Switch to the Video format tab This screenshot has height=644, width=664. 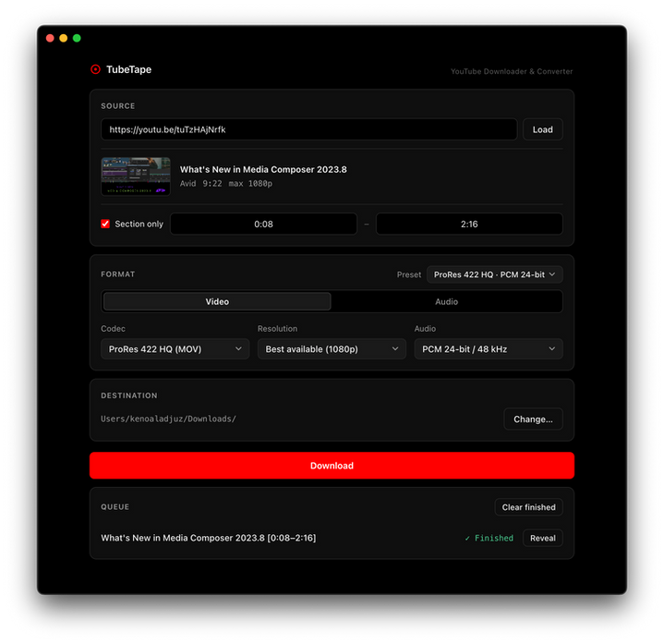point(217,301)
